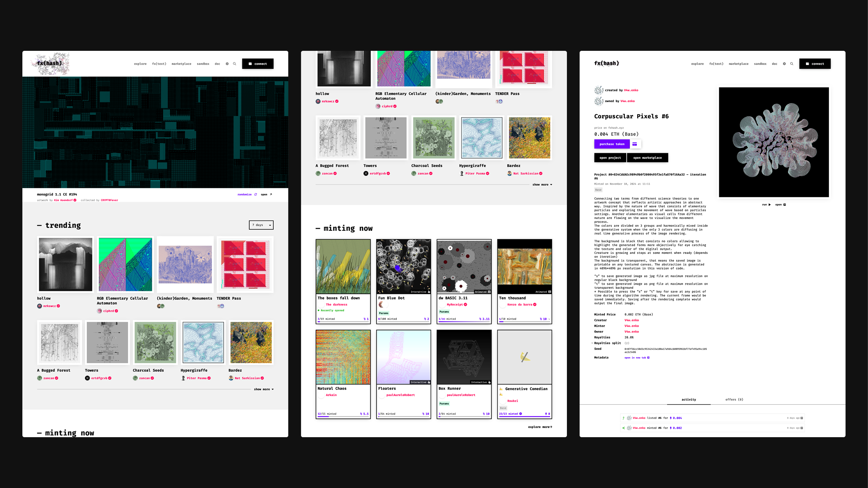
Task: Expand show more in middle panel
Action: pyautogui.click(x=542, y=185)
